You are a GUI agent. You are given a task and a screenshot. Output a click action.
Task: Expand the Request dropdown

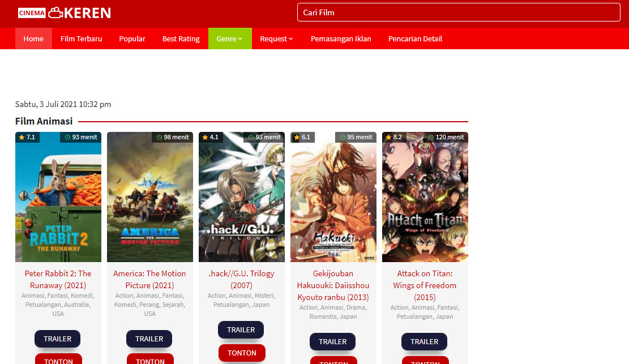click(276, 38)
